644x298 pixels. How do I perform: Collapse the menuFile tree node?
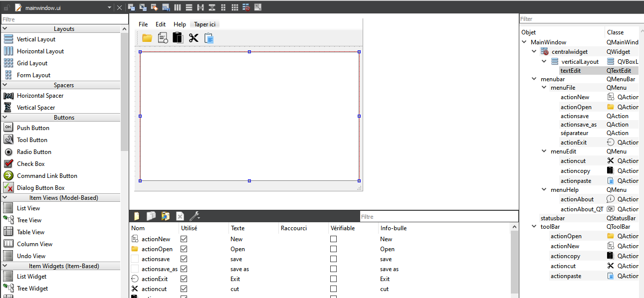point(544,87)
